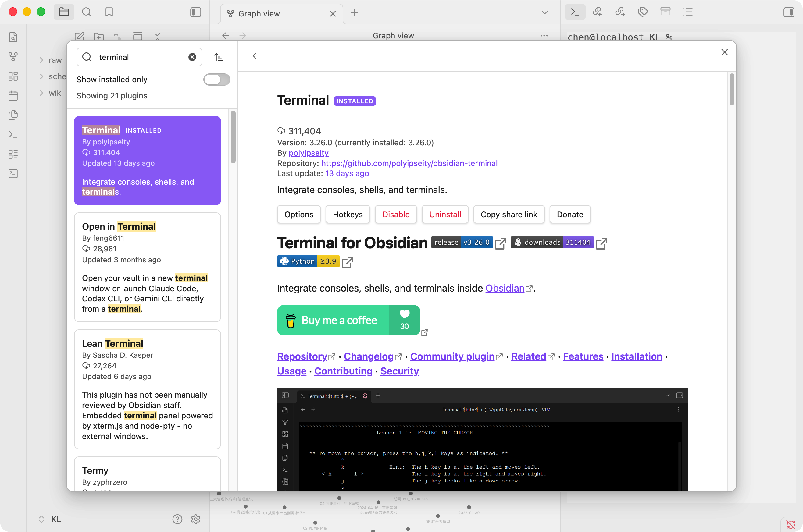Open the Obsidian link in description

pos(505,288)
